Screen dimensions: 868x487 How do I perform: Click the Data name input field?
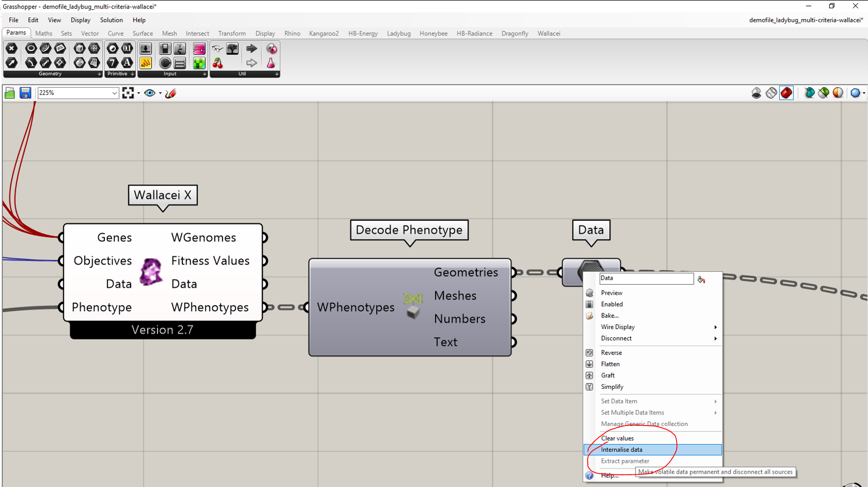click(x=646, y=279)
